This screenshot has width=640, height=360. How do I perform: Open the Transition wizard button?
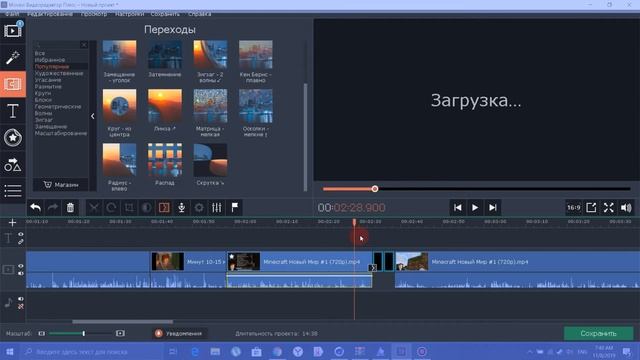click(164, 208)
